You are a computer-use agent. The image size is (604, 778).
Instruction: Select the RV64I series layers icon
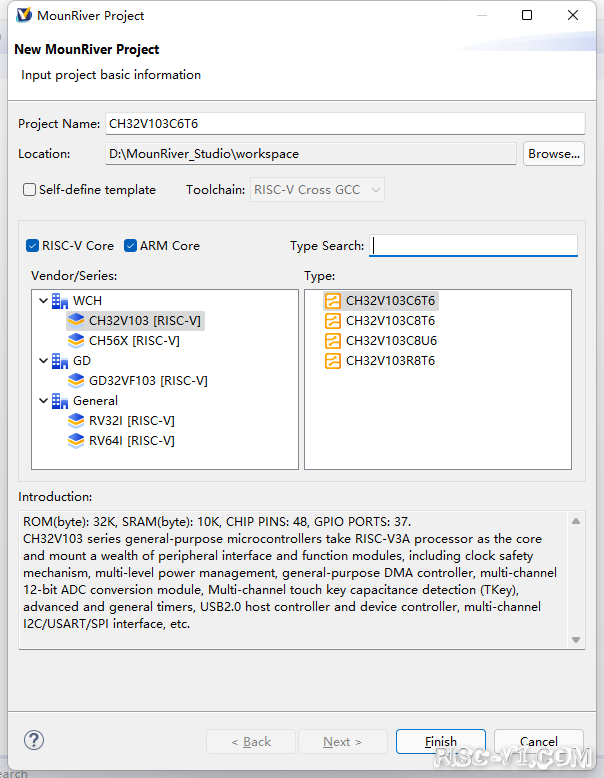pyautogui.click(x=75, y=441)
